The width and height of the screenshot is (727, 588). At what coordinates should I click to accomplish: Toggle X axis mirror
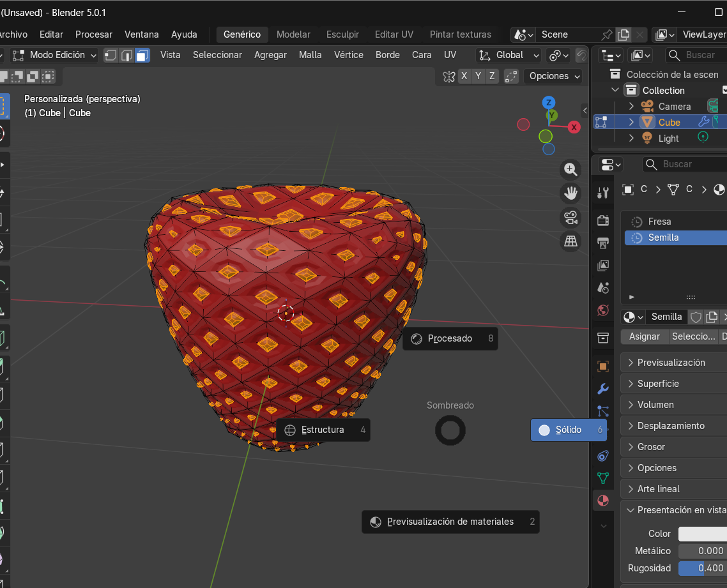pyautogui.click(x=464, y=76)
